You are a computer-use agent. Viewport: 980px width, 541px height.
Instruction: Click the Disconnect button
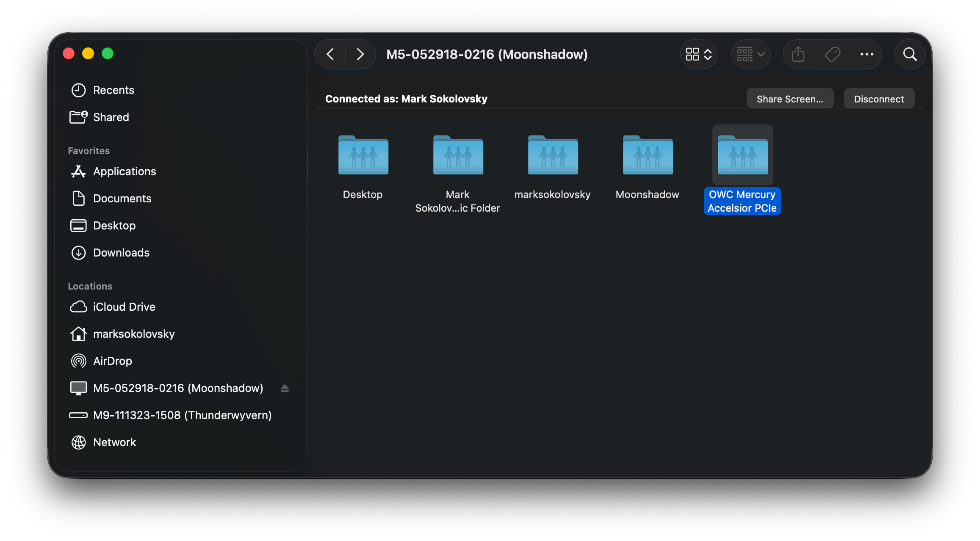(879, 99)
